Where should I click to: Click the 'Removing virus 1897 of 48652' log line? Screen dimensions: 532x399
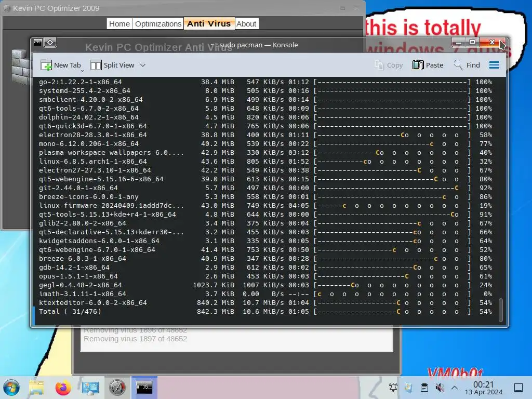coord(136,339)
